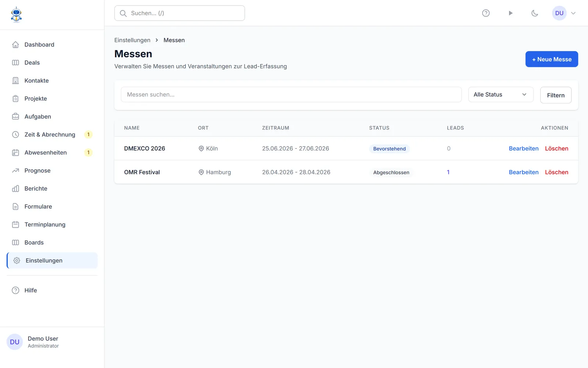Click the Berichte bar chart icon
This screenshot has height=368, width=588.
(15, 189)
